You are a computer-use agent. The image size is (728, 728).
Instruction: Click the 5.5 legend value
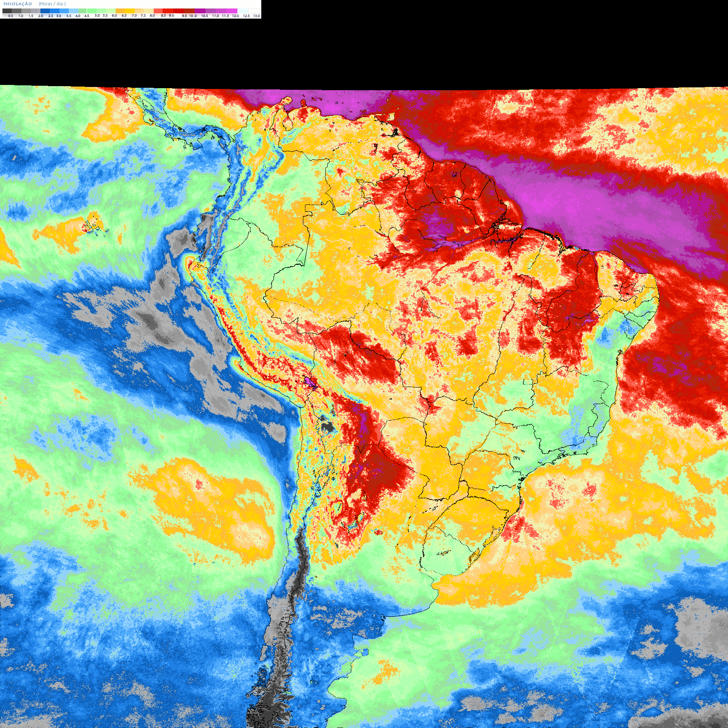pyautogui.click(x=105, y=15)
